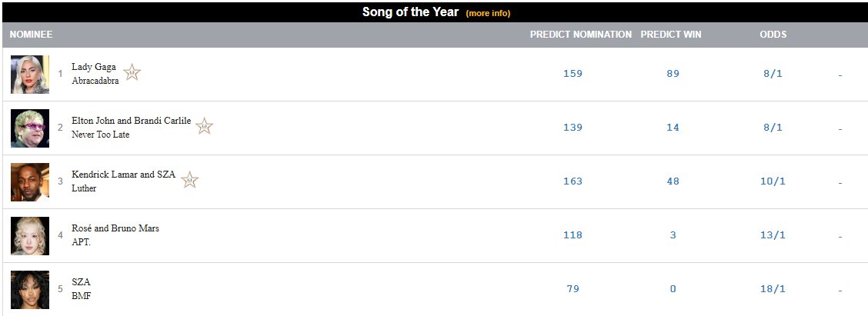
Task: Open the Elton John nominee photo
Action: [30, 128]
